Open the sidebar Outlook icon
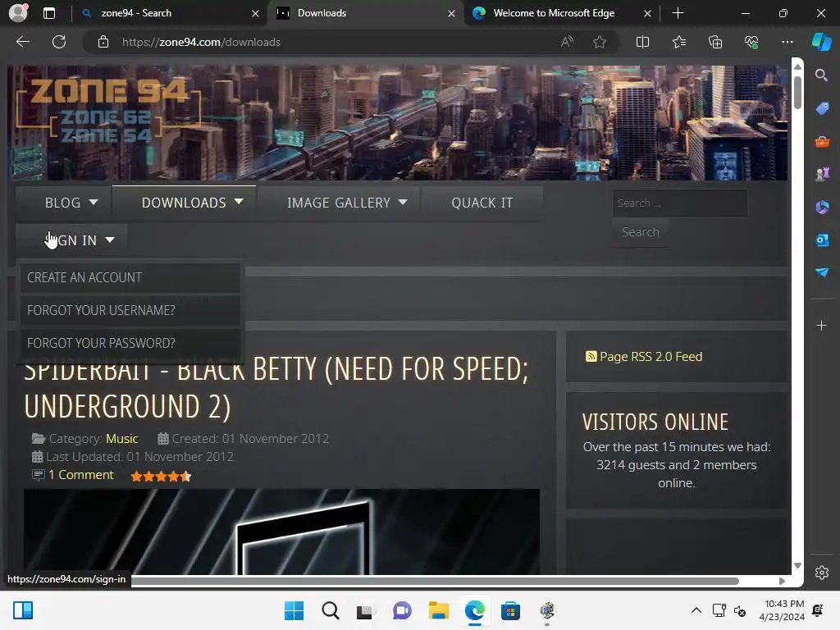 coord(822,240)
